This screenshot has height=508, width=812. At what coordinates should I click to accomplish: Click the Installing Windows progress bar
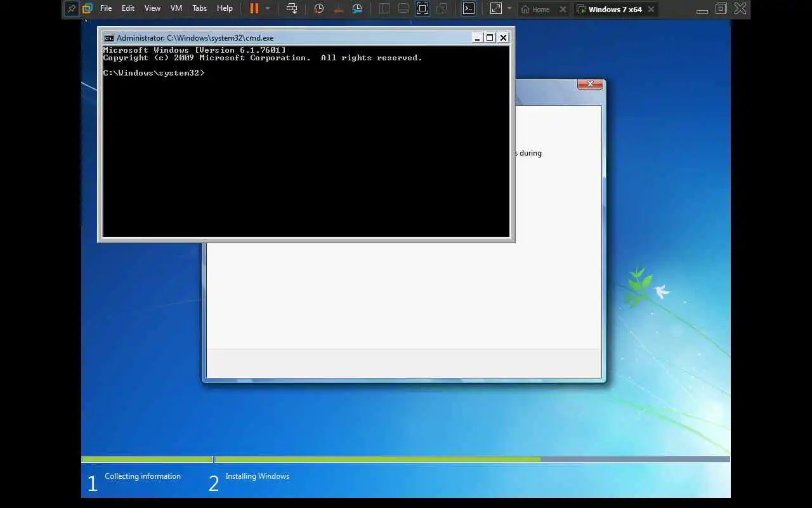472,459
